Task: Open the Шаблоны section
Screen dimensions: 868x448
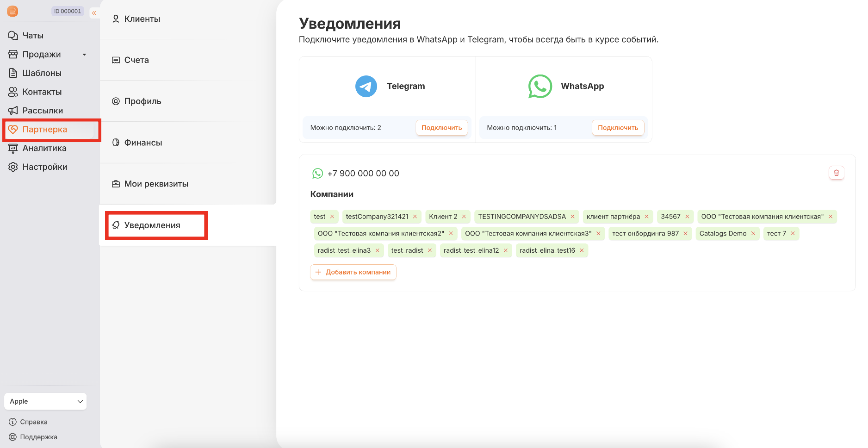Action: tap(42, 73)
